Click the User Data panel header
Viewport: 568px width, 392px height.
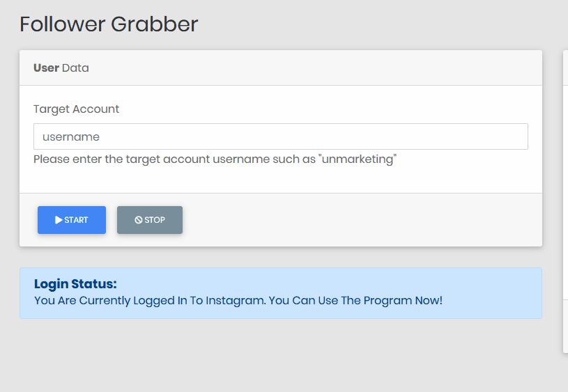(281, 68)
